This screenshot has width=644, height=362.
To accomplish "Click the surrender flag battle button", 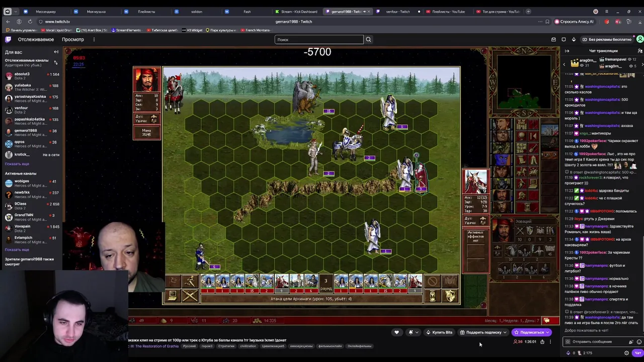I will pos(173,282).
